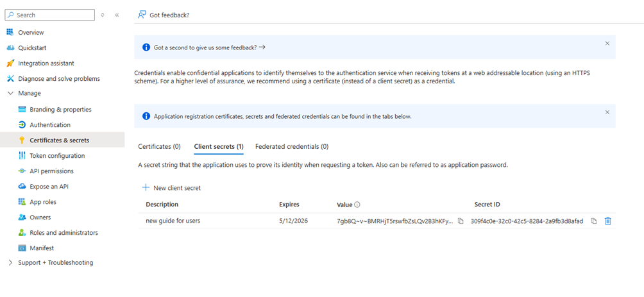The height and width of the screenshot is (297, 644).
Task: Click in the sidebar Search field
Action: [49, 15]
